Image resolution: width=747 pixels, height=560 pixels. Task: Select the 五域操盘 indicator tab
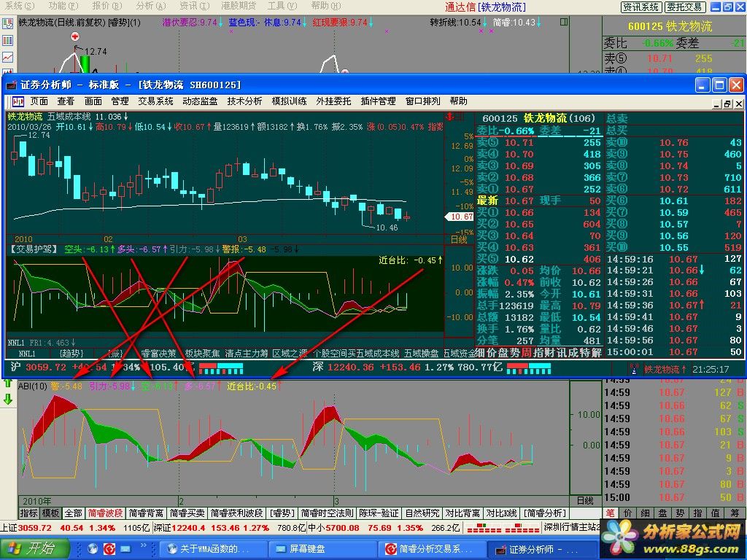click(421, 354)
